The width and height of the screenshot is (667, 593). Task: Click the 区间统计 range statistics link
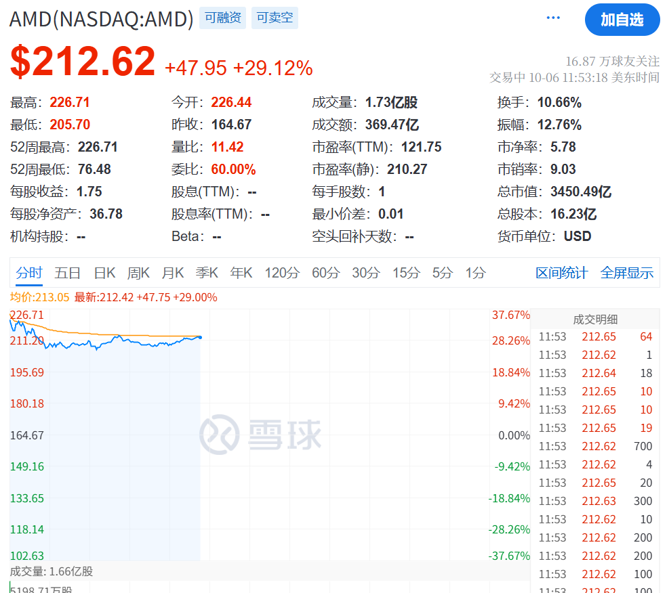[562, 273]
